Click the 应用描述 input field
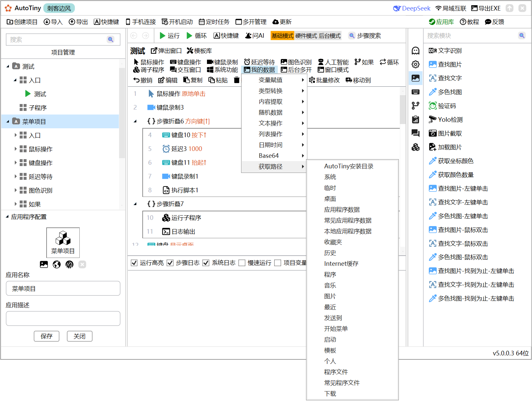The image size is (532, 401). (63, 319)
